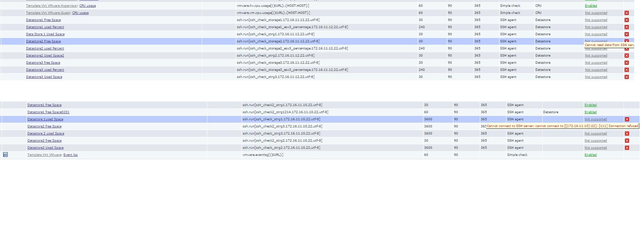Open the Datastore1 free Space0201 item
Viewport: 644px width, 244px height.
pos(49,112)
